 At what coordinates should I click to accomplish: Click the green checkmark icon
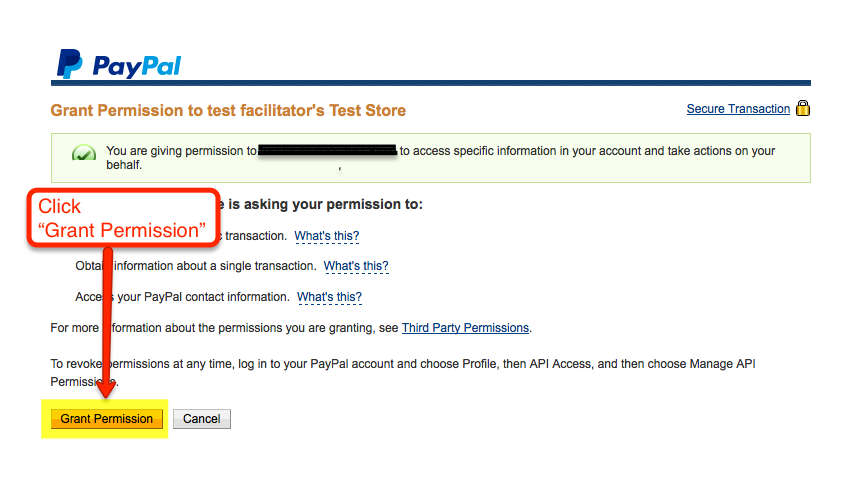pyautogui.click(x=84, y=153)
